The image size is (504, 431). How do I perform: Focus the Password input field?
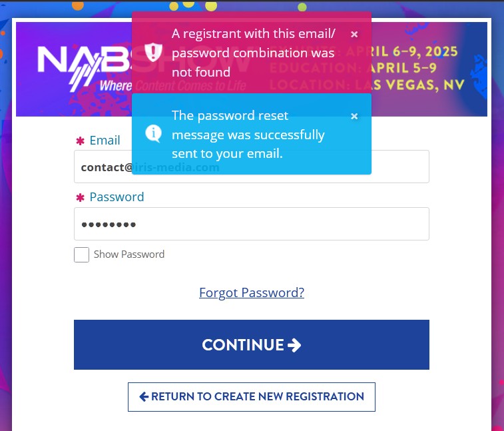[252, 224]
